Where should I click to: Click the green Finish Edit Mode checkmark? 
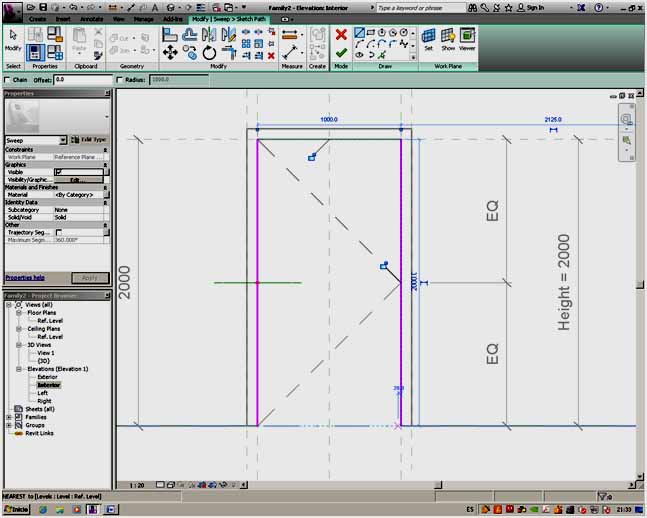pos(341,53)
